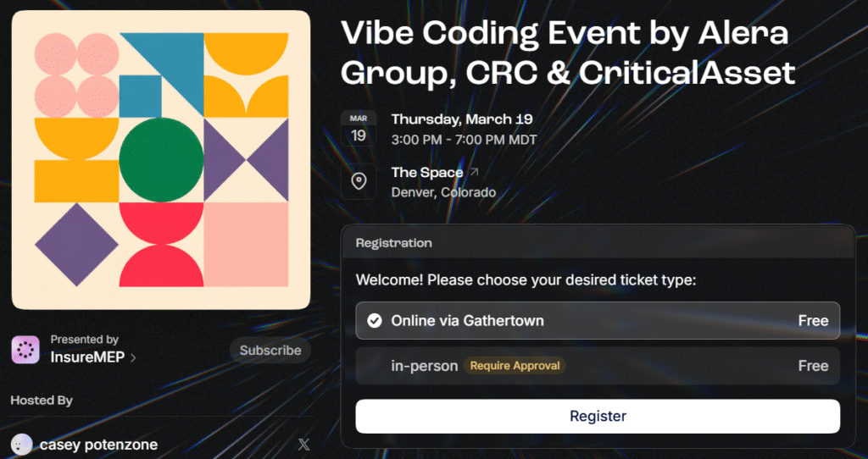This screenshot has width=868, height=459.
Task: Click the Require Approval badge
Action: pos(515,366)
